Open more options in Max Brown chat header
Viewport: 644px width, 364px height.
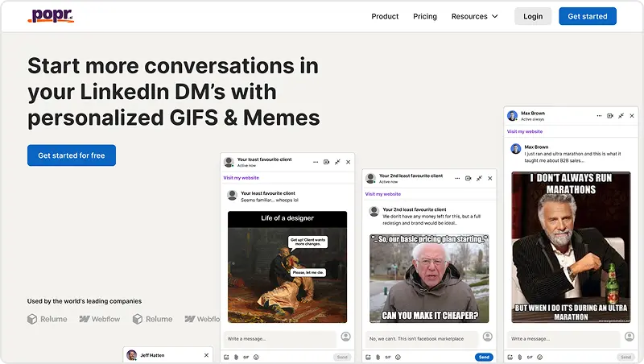599,116
